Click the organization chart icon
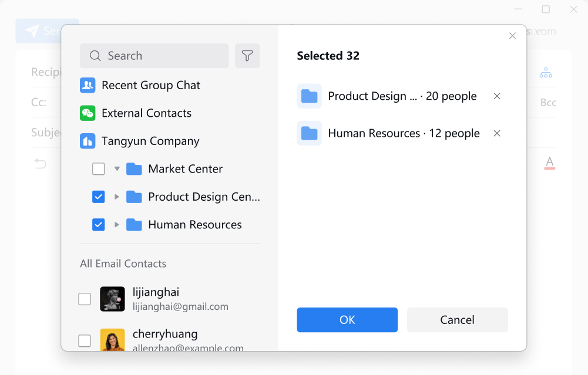 pos(546,73)
